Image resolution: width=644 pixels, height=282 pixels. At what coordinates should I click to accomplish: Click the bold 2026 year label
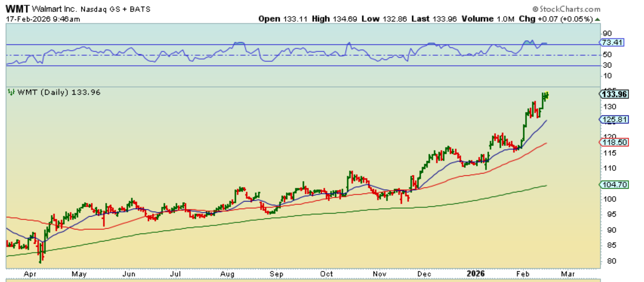pyautogui.click(x=476, y=274)
